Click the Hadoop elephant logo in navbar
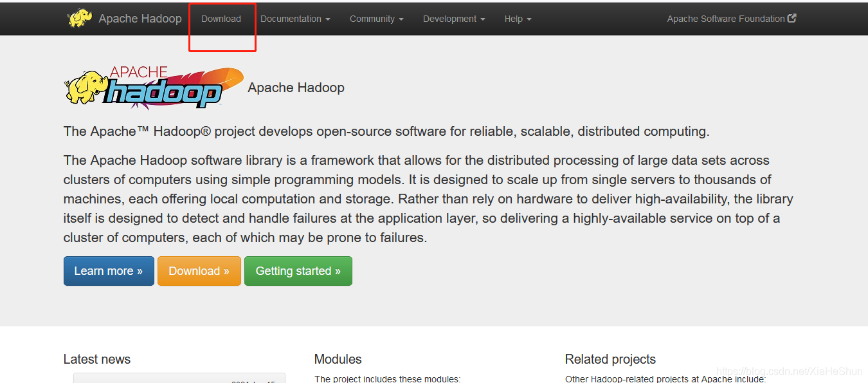 [80, 19]
